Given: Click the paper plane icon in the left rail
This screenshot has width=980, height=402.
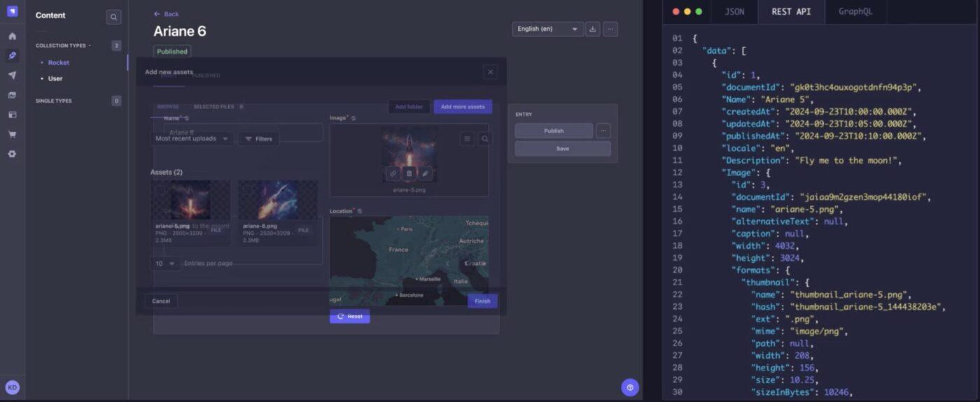Looking at the screenshot, I should coord(12,75).
